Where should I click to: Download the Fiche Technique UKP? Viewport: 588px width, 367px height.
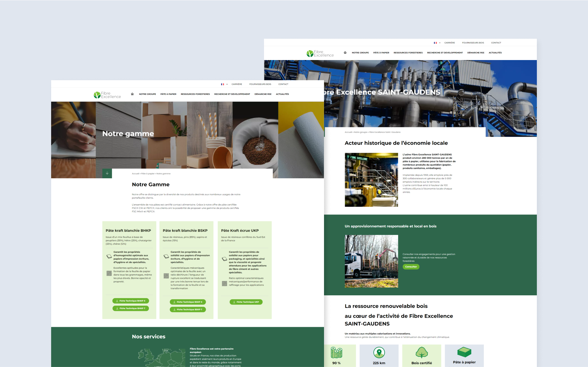coord(246,302)
